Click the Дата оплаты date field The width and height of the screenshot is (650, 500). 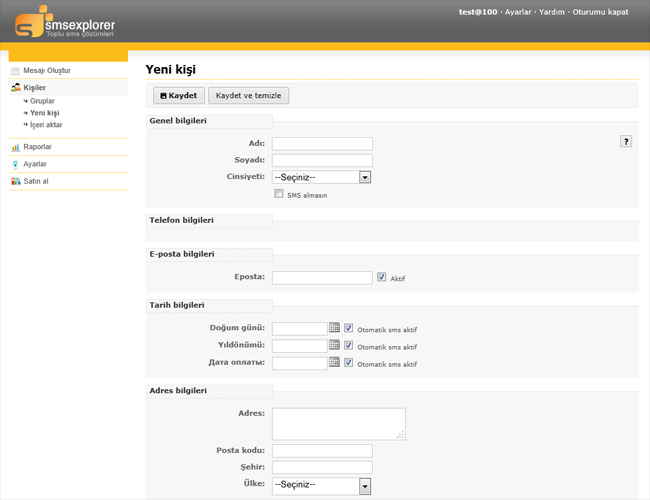pyautogui.click(x=300, y=363)
